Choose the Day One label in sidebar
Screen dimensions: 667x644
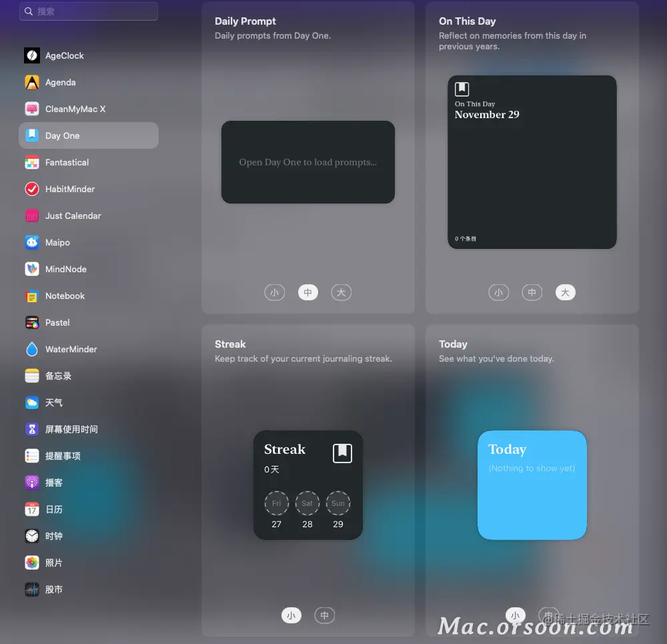click(63, 135)
